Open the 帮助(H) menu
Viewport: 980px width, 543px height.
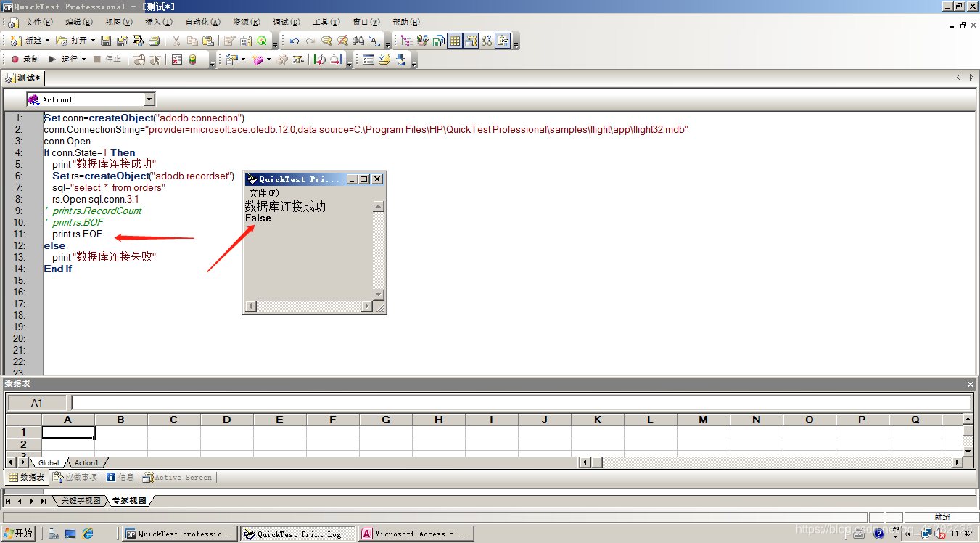(405, 23)
